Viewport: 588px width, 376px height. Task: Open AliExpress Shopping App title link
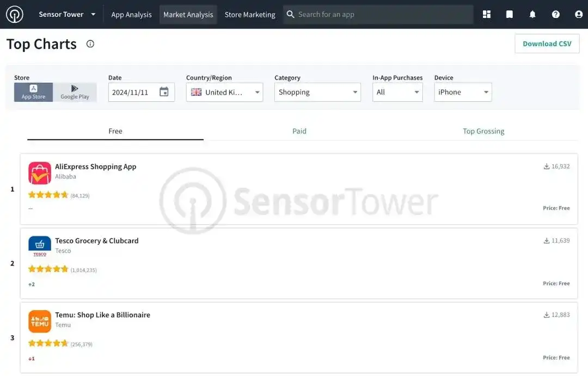click(96, 167)
